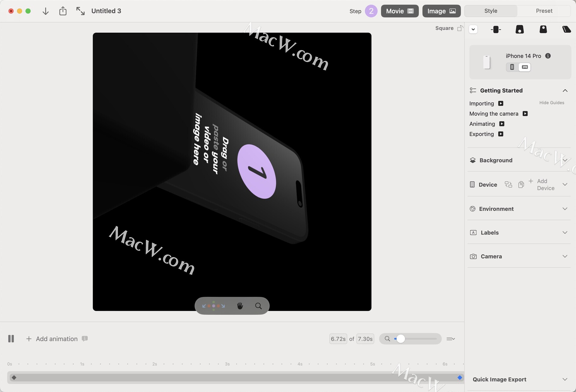The width and height of the screenshot is (576, 392).
Task: Click the current time field 6.72s
Action: pyautogui.click(x=338, y=339)
